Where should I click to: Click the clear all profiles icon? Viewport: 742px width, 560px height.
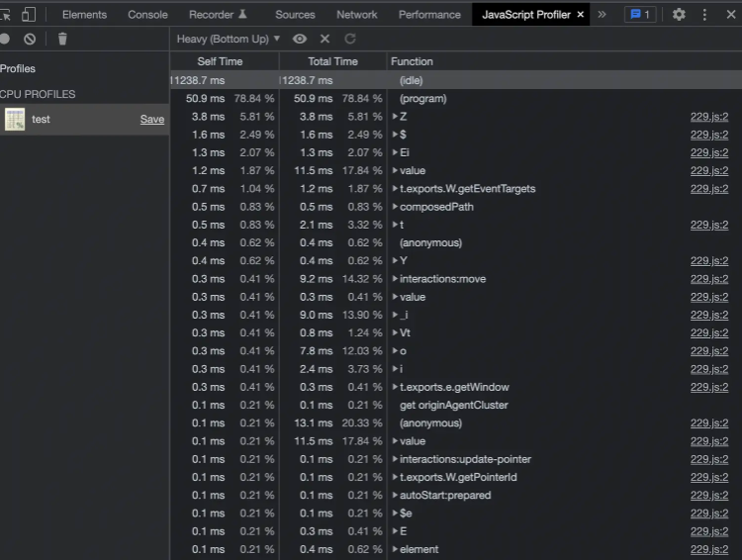click(30, 39)
